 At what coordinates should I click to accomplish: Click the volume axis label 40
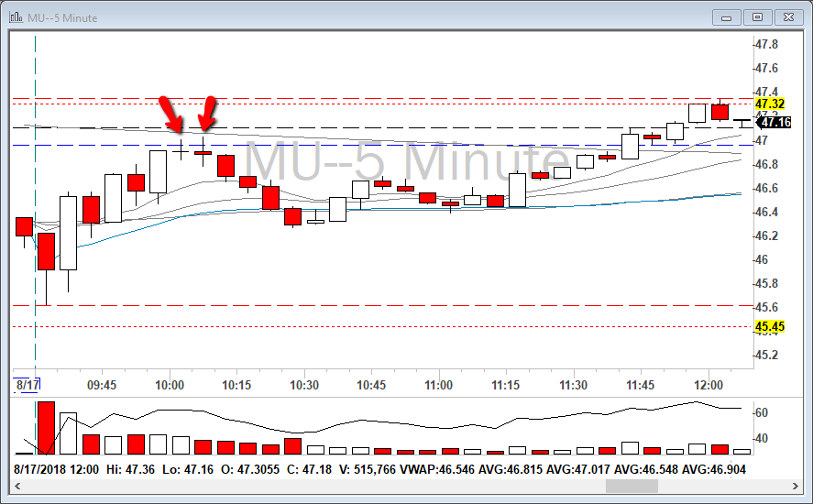[762, 439]
